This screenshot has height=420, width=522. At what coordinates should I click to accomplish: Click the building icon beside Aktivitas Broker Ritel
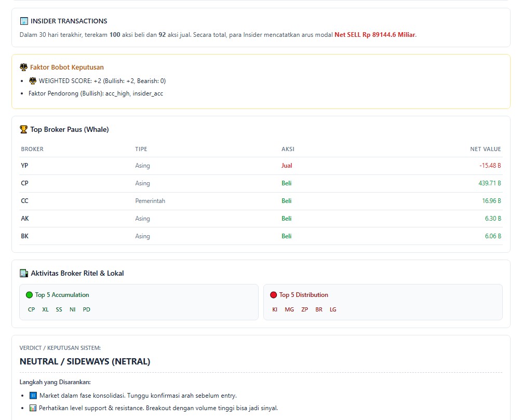[x=24, y=273]
